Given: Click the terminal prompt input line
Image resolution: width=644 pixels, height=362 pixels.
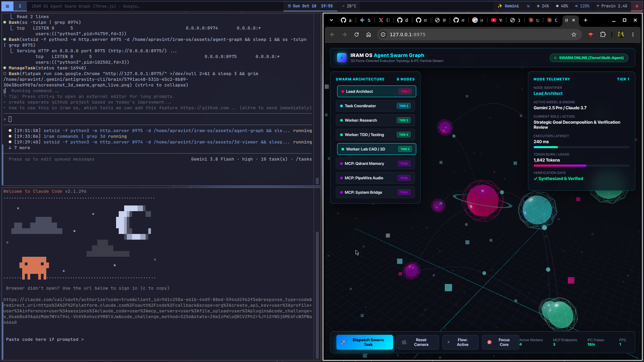Looking at the screenshot, I should (x=158, y=119).
